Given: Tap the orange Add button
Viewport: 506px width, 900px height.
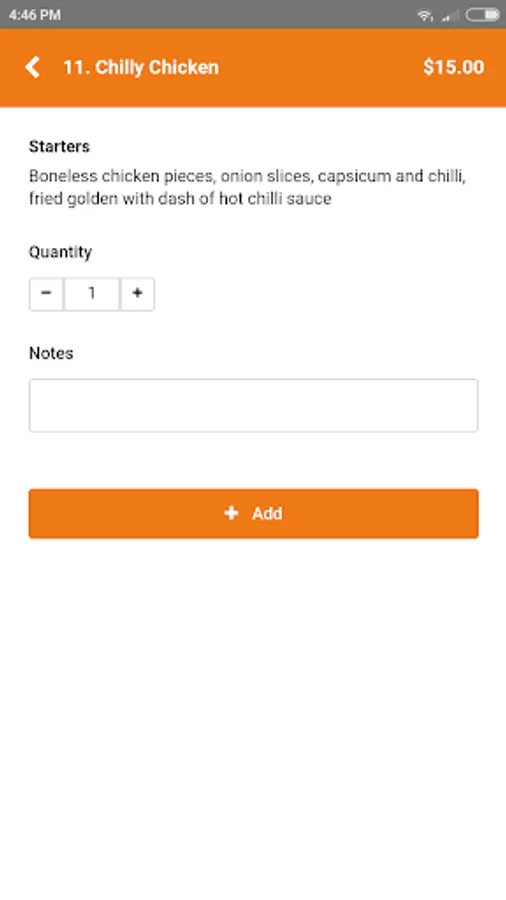Looking at the screenshot, I should (x=254, y=514).
